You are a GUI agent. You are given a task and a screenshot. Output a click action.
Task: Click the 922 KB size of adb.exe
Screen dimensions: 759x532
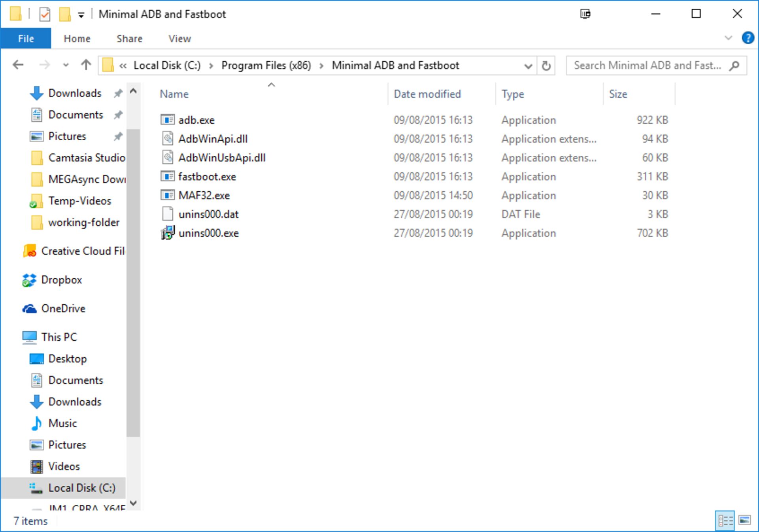652,120
